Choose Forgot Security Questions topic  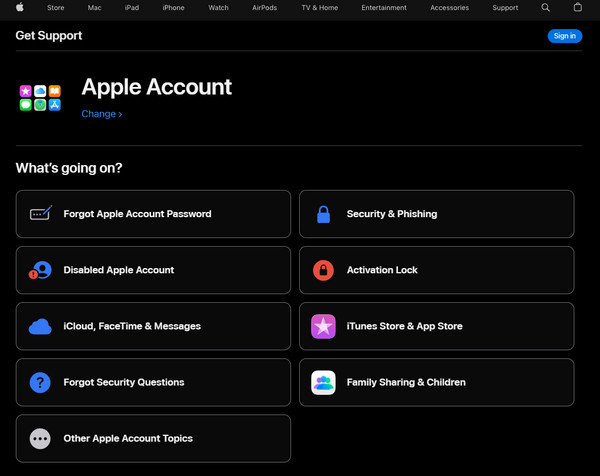pos(153,383)
